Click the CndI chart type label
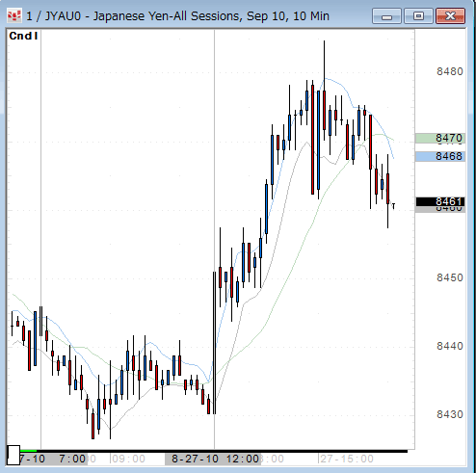The height and width of the screenshot is (473, 476). (x=23, y=36)
